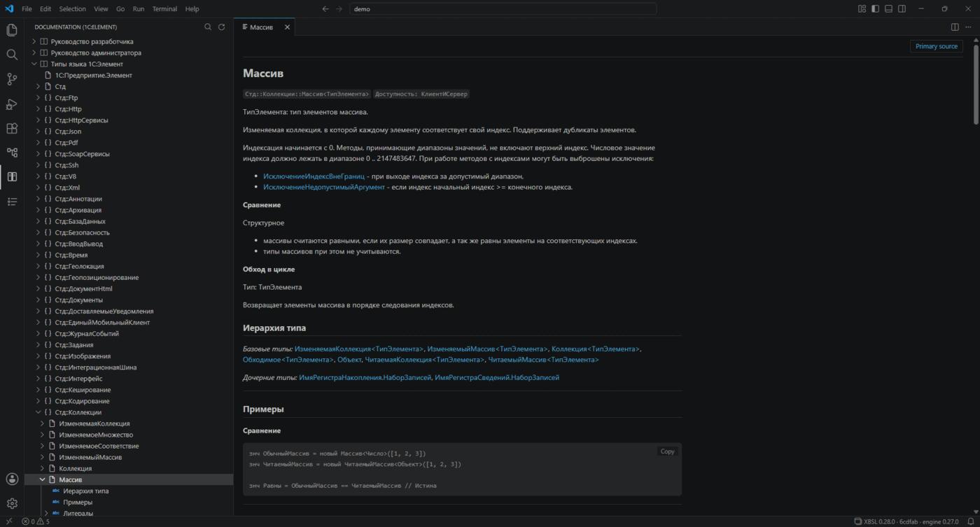The width and height of the screenshot is (980, 527).
Task: Open the Edit menu
Action: pos(45,9)
